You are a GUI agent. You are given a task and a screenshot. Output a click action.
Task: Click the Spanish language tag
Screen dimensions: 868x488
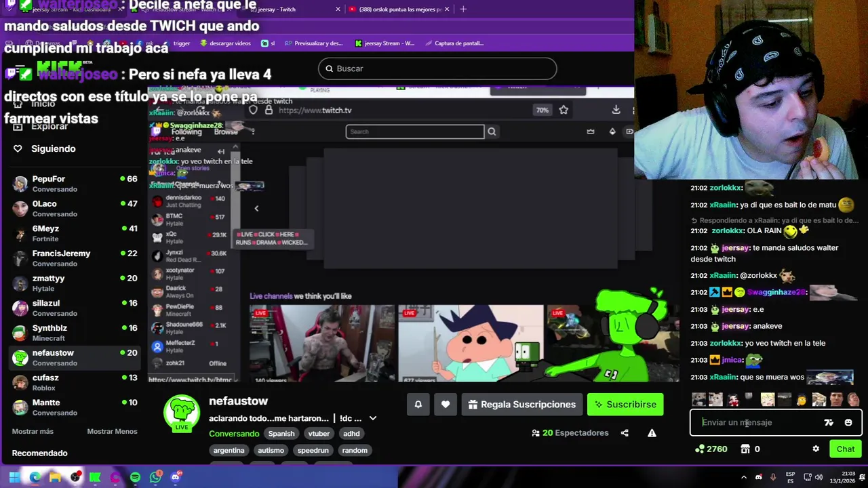pos(281,434)
